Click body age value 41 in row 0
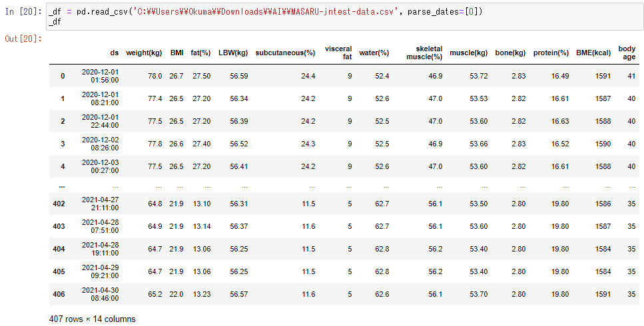This screenshot has height=326, width=644. (x=631, y=76)
